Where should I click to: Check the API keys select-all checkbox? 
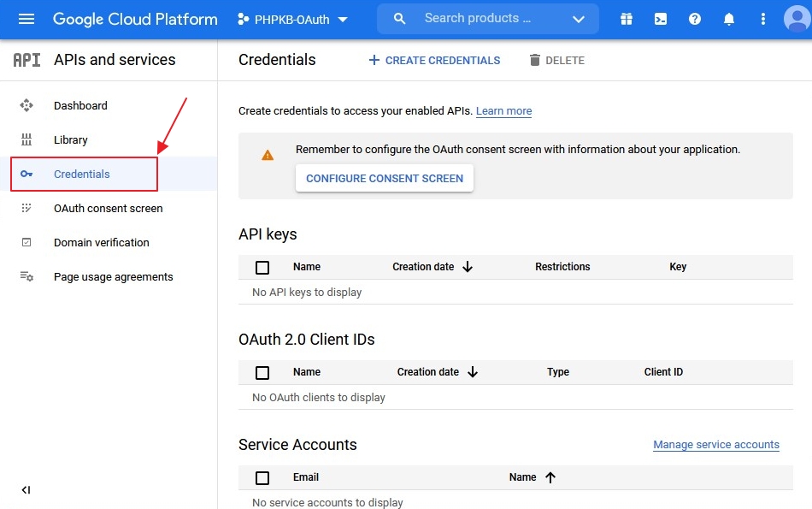262,268
